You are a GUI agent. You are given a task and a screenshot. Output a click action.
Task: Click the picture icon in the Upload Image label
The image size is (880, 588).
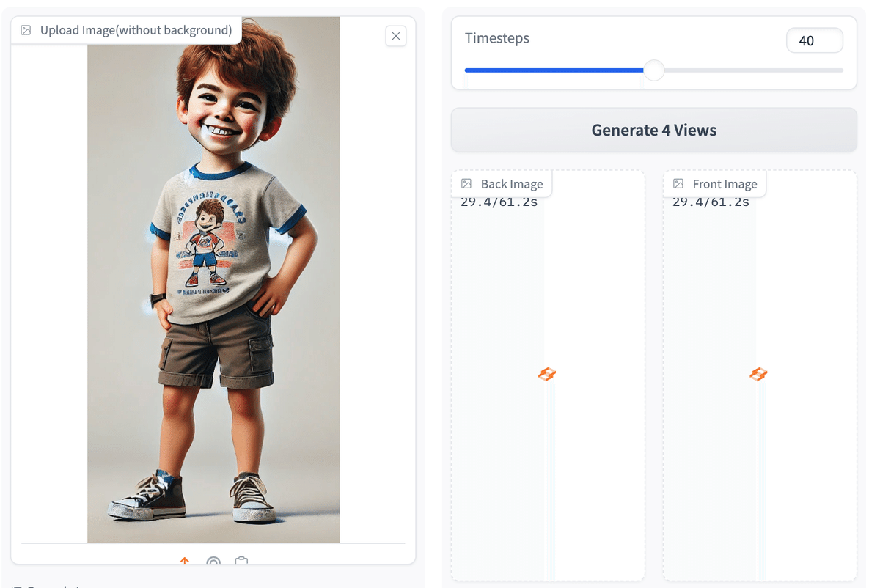26,30
